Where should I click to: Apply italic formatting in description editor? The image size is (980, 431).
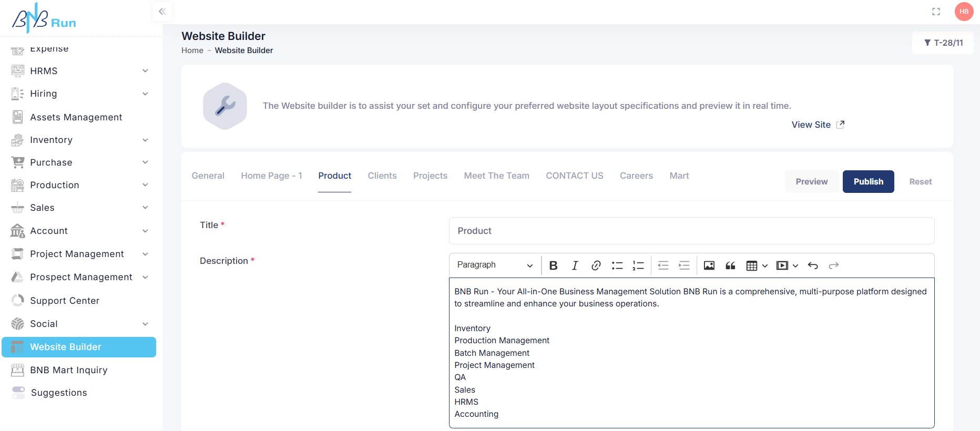pos(575,265)
